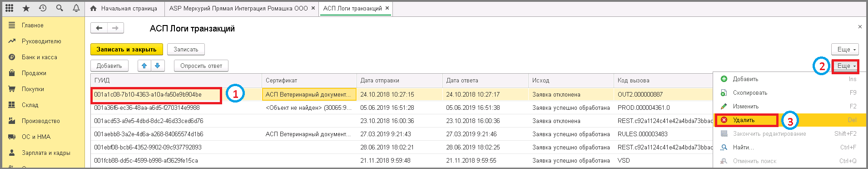Open the sections grid menu icon
Image resolution: width=868 pixels, height=169 pixels.
tap(9, 8)
